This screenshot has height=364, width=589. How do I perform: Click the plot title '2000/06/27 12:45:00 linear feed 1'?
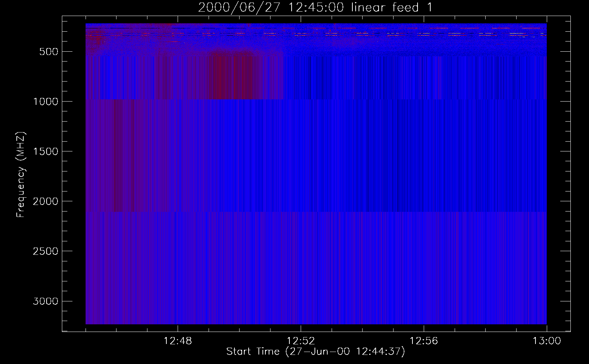[x=315, y=7]
